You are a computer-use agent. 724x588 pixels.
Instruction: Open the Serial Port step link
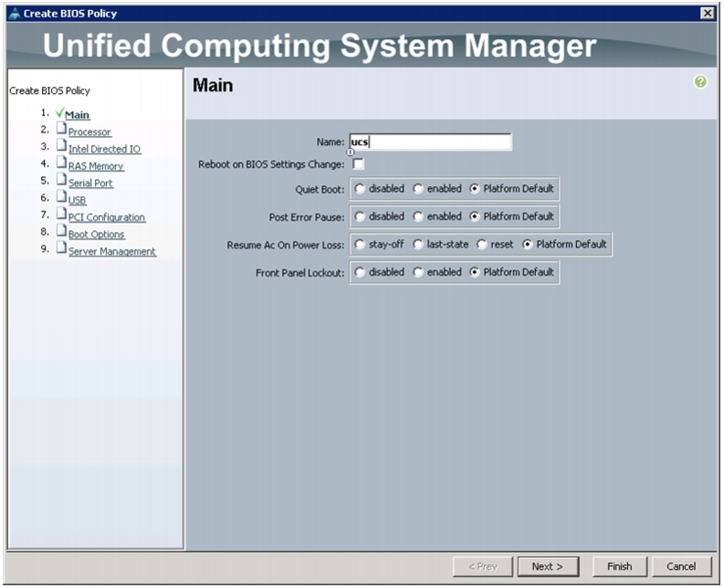[x=90, y=184]
